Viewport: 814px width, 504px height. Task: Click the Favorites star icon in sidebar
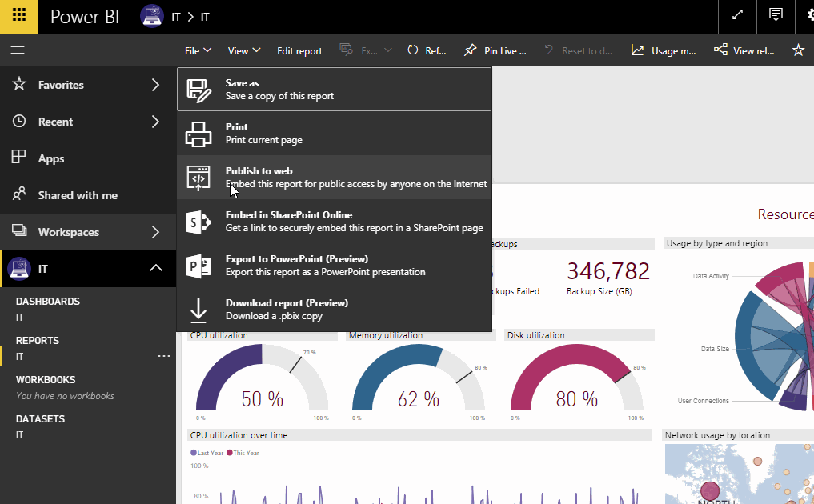click(x=19, y=83)
